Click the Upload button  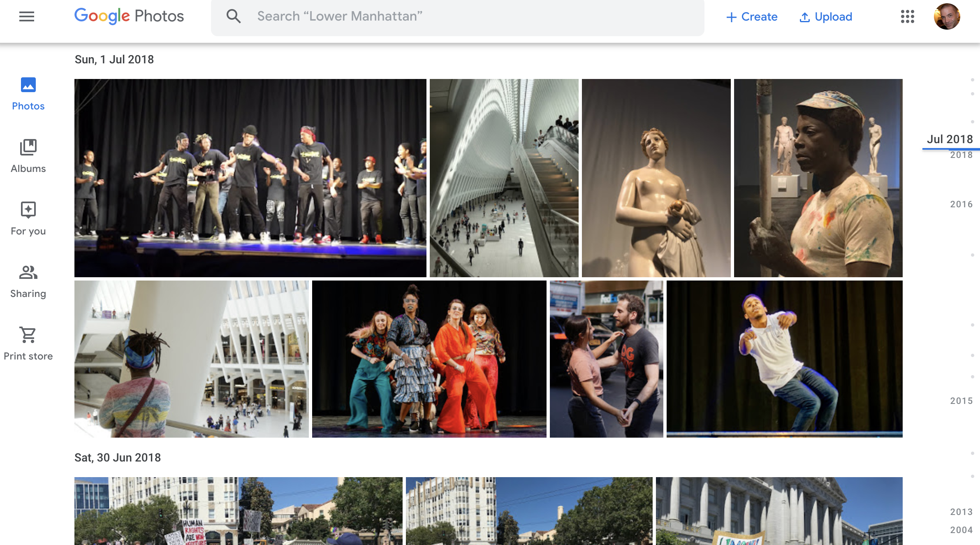pyautogui.click(x=826, y=16)
